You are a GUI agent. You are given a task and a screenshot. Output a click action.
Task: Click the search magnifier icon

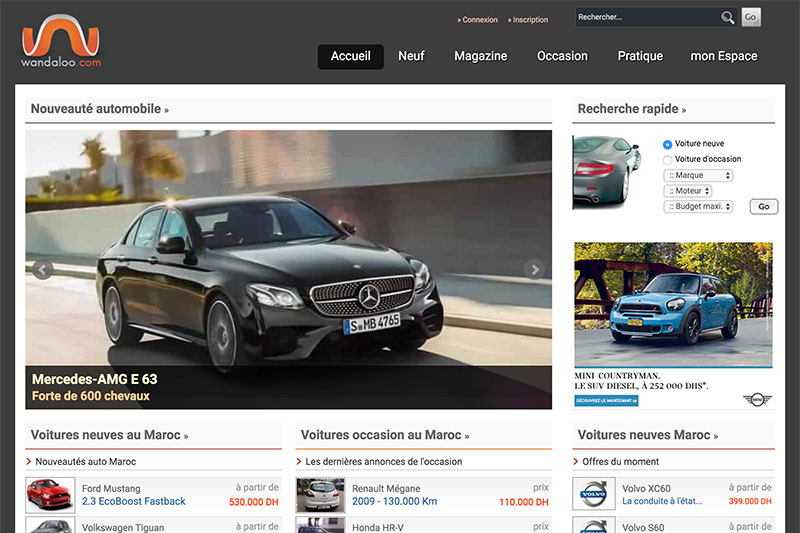728,18
